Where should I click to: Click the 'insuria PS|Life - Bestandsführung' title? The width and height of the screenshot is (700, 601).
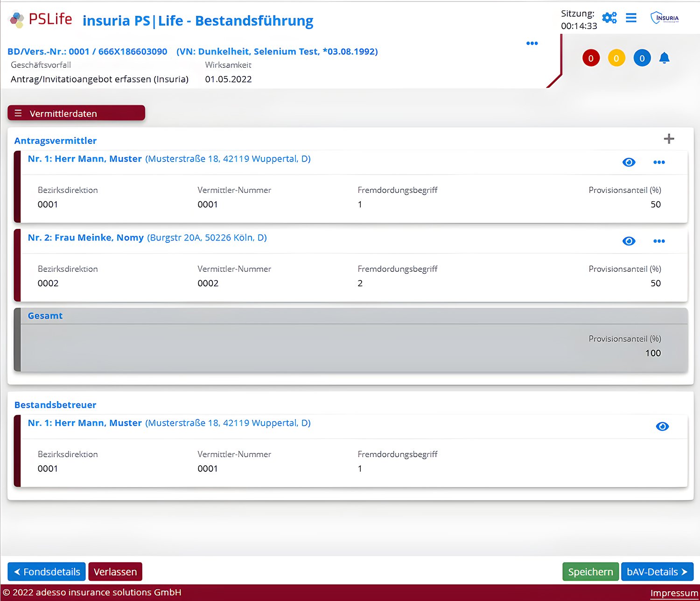198,21
